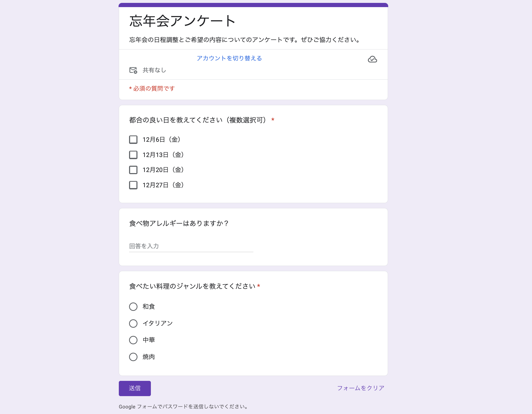Click the allergy answer input field
Screen dimensions: 532x414
[x=191, y=246]
